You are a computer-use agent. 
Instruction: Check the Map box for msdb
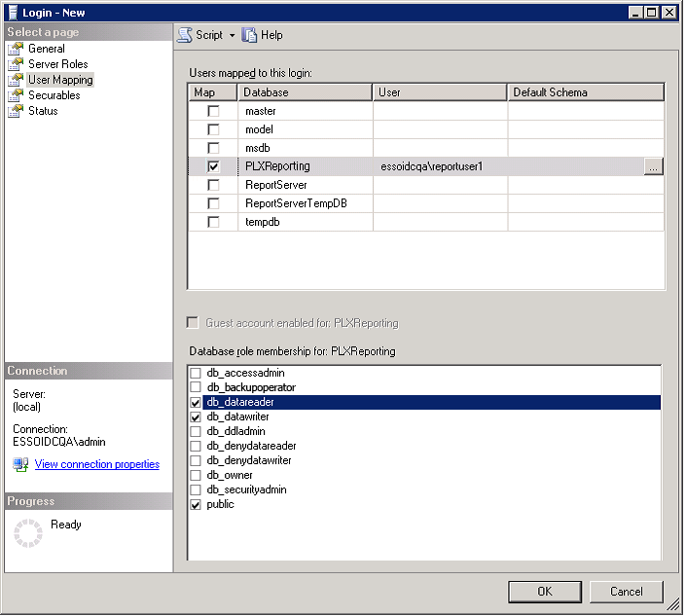click(213, 148)
